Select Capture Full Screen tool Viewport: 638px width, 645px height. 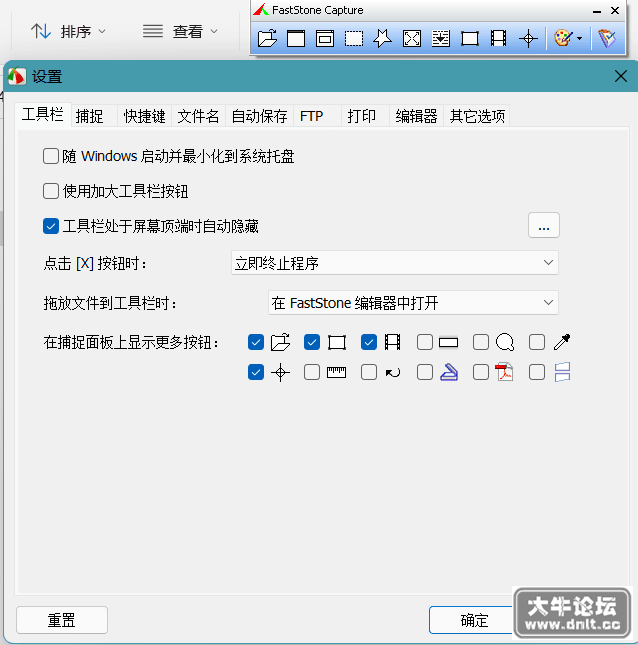pyautogui.click(x=412, y=39)
